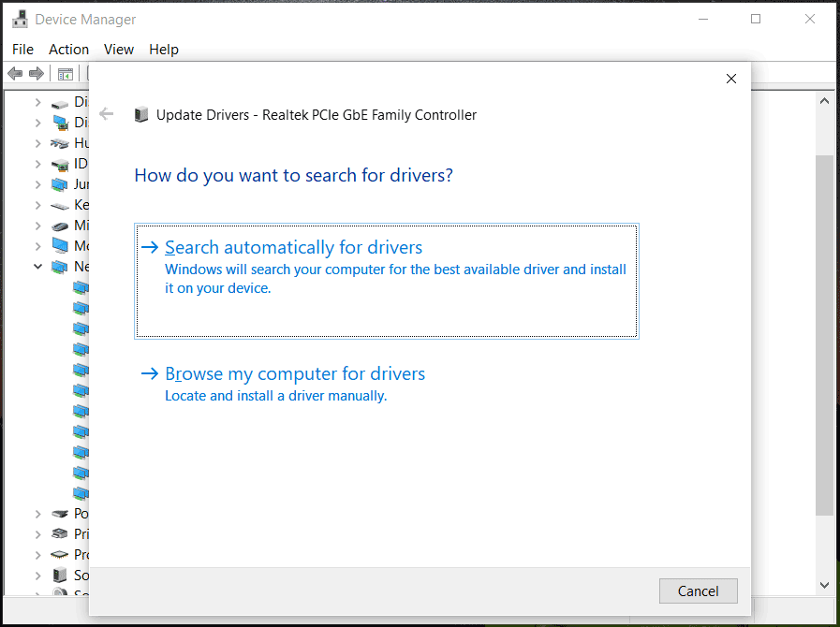This screenshot has height=627, width=840.
Task: Select Search automatically for drivers
Action: 293,247
